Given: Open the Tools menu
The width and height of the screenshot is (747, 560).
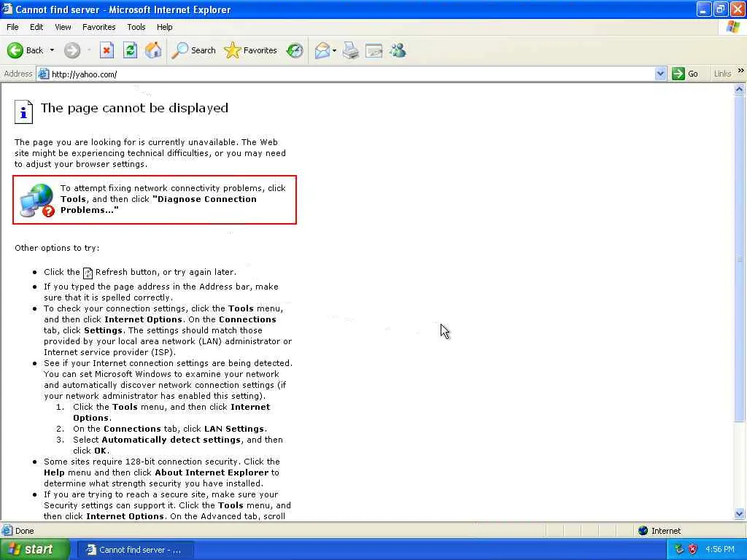Looking at the screenshot, I should [136, 27].
